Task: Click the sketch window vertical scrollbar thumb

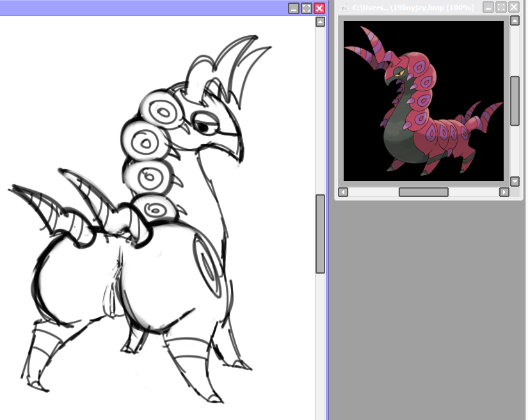Action: point(320,233)
